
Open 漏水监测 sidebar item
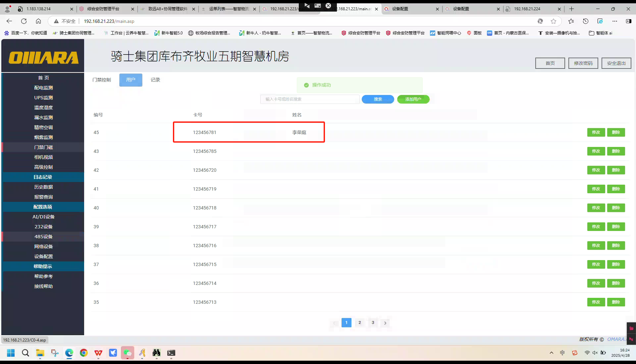pos(43,117)
